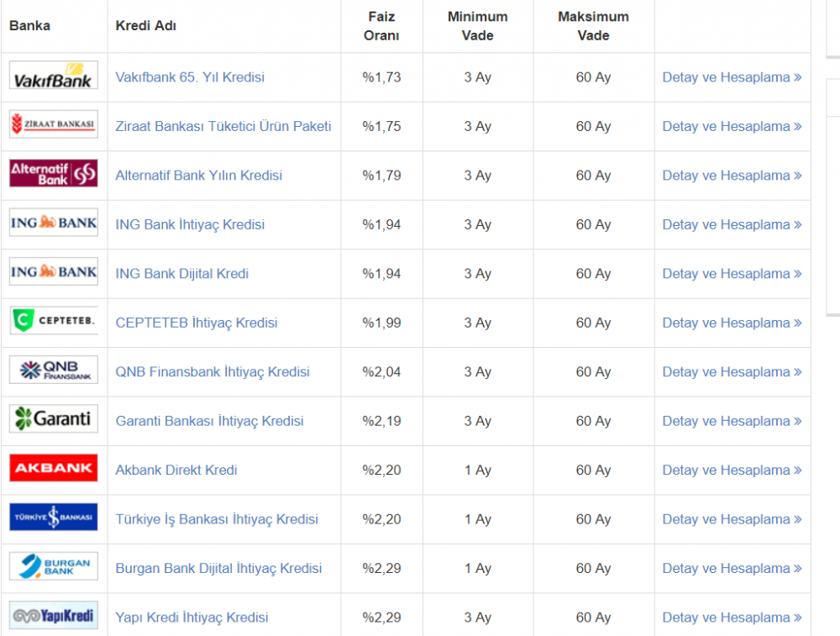Click the %1,99 interest rate cell

[381, 323]
